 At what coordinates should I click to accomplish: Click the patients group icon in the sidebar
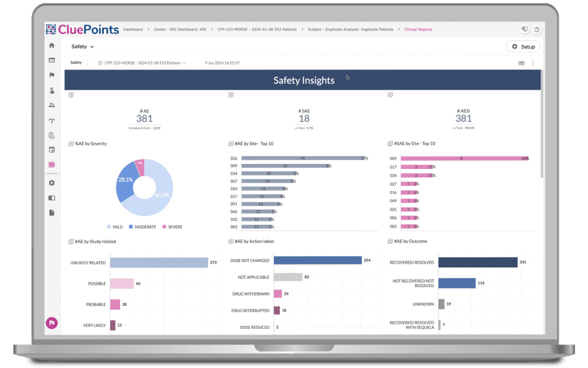51,105
